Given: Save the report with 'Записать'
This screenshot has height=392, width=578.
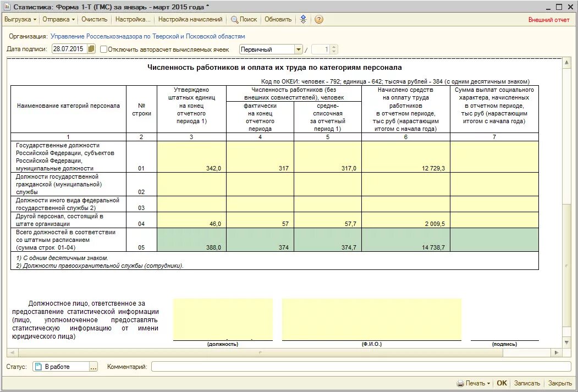Looking at the screenshot, I should 527,383.
